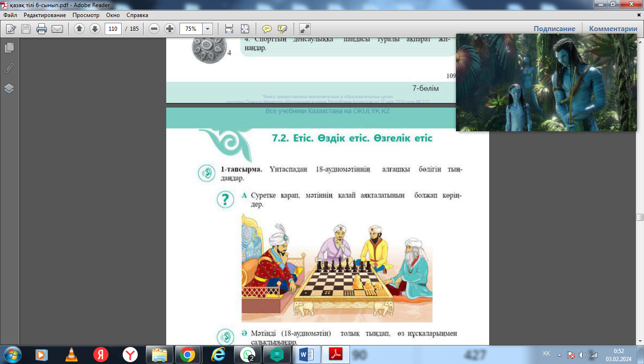The image size is (644, 364).
Task: Open Google Chrome from the taskbar
Action: click(x=188, y=355)
